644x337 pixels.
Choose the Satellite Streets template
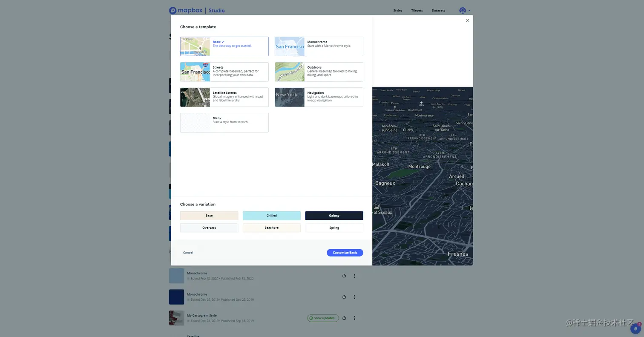[x=224, y=97]
